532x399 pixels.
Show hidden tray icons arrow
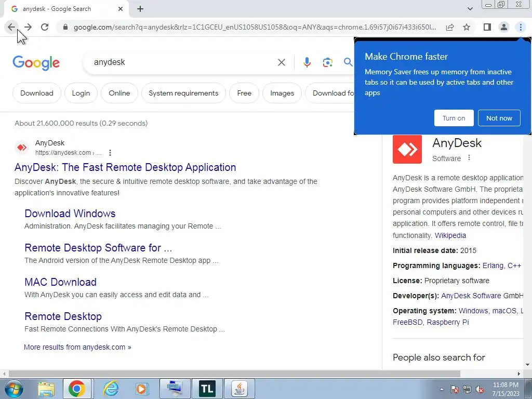click(442, 390)
